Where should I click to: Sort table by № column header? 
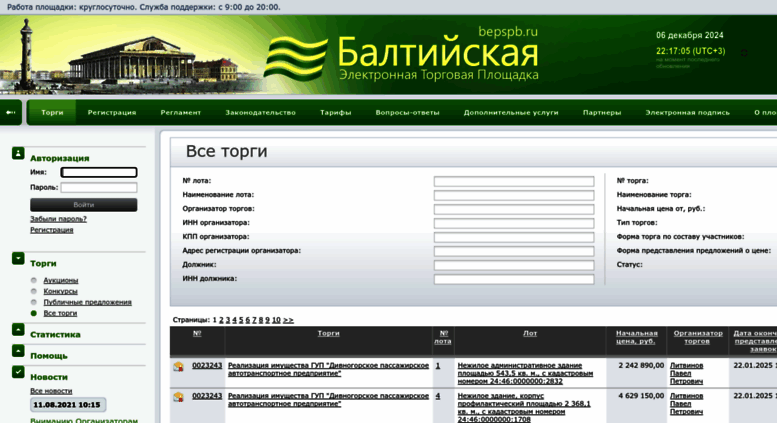pyautogui.click(x=197, y=333)
